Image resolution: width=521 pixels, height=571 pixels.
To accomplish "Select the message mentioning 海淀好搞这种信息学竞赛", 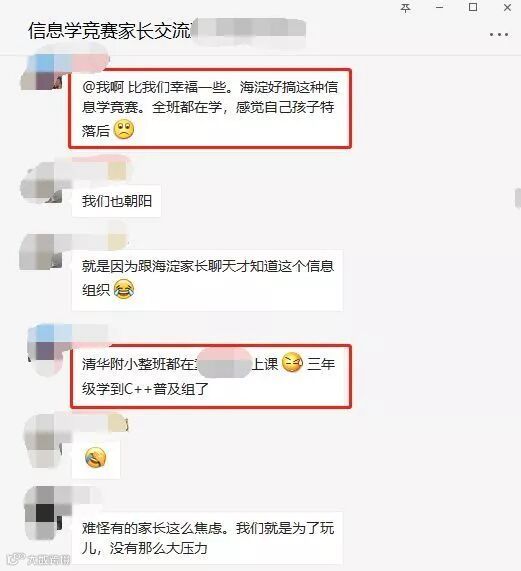I will tap(210, 109).
